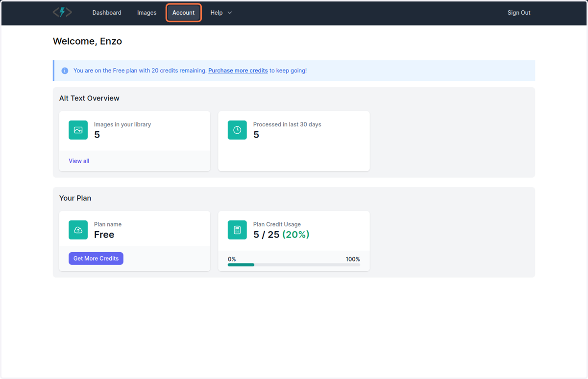Screen dimensions: 588x379
Task: Follow the Purchase more credits link
Action: click(x=238, y=71)
